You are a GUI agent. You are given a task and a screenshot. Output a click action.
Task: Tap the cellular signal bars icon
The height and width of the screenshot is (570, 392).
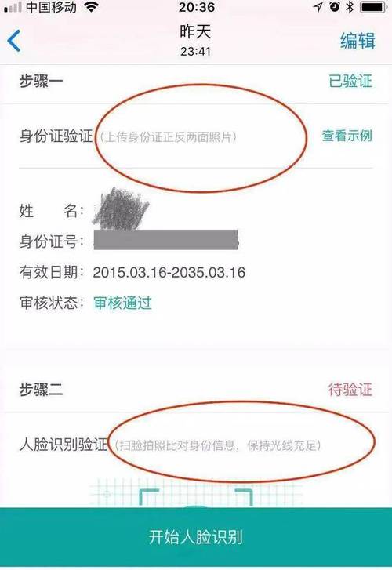coord(13,7)
